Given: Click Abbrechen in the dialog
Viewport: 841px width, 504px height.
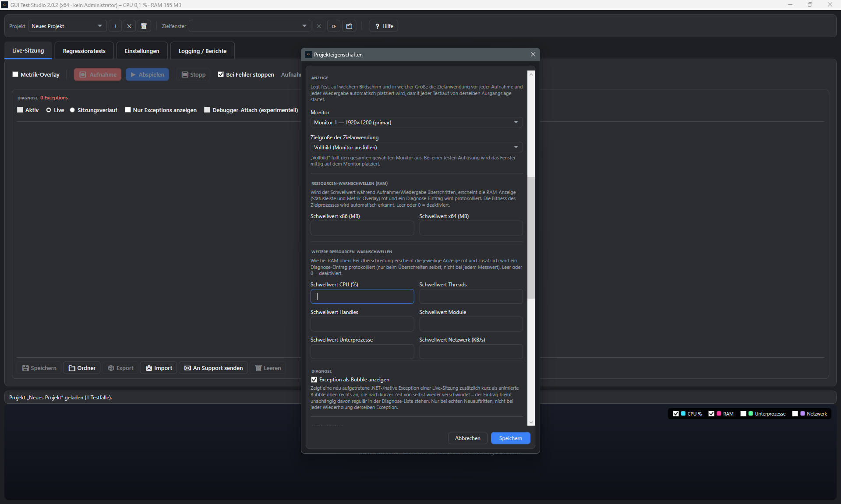Looking at the screenshot, I should click(468, 438).
